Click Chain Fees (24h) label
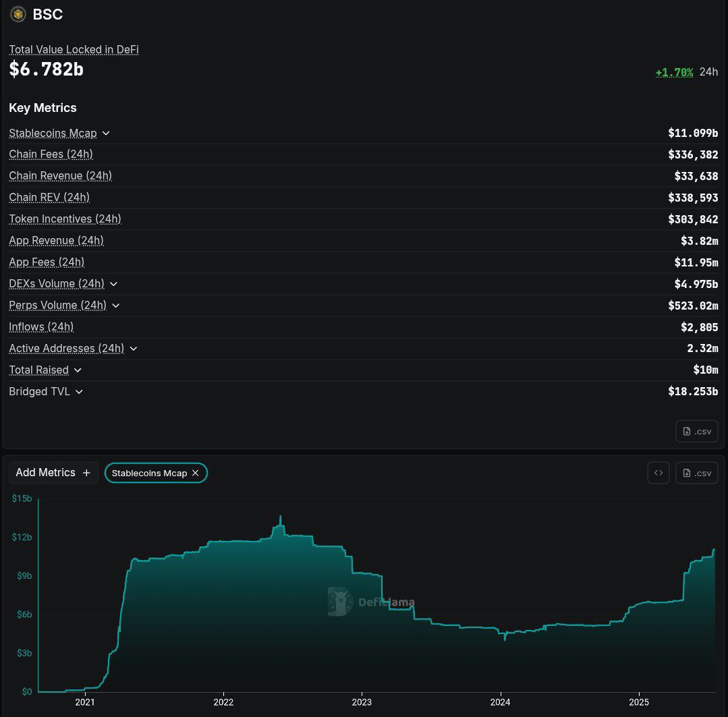 coord(51,154)
